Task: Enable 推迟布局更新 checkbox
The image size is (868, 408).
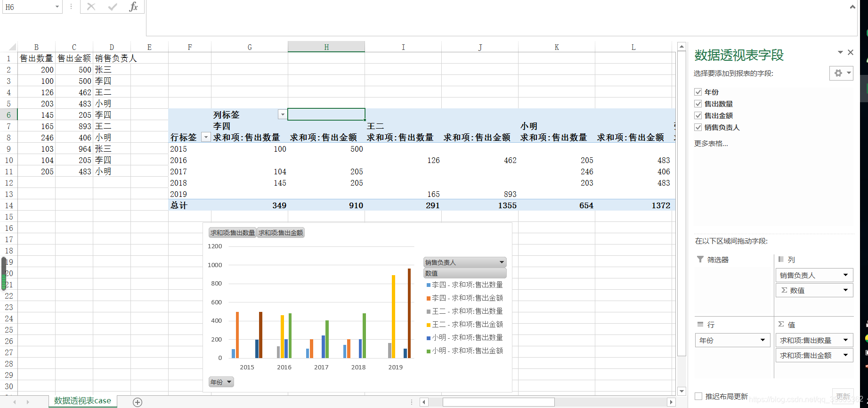Action: point(698,396)
